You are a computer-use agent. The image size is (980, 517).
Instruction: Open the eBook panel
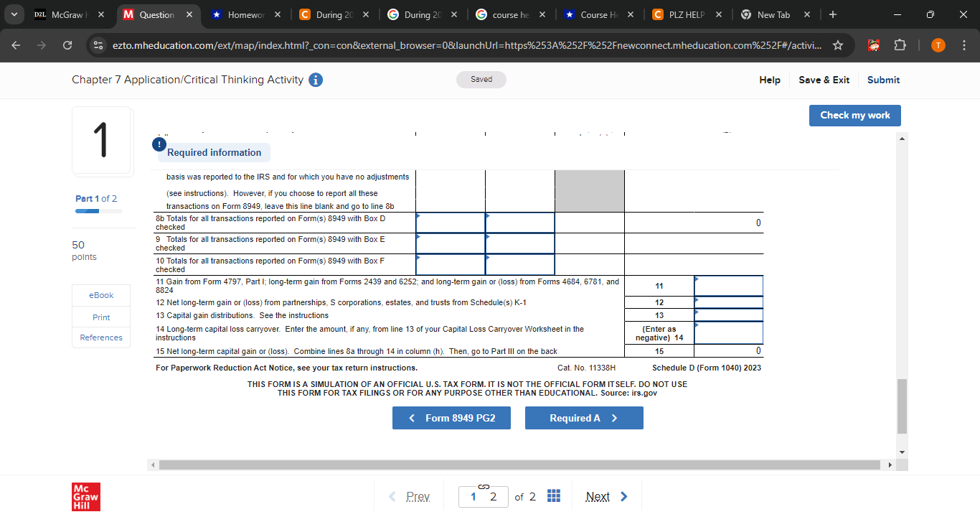pos(100,294)
